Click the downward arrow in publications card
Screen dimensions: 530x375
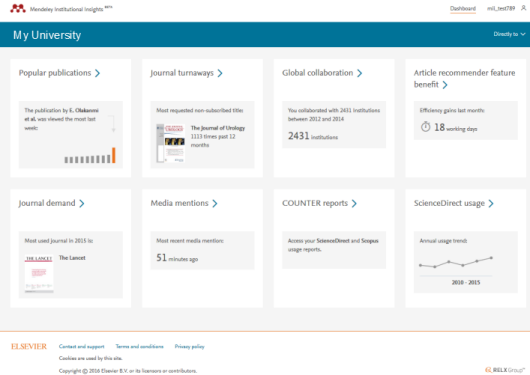point(113,124)
